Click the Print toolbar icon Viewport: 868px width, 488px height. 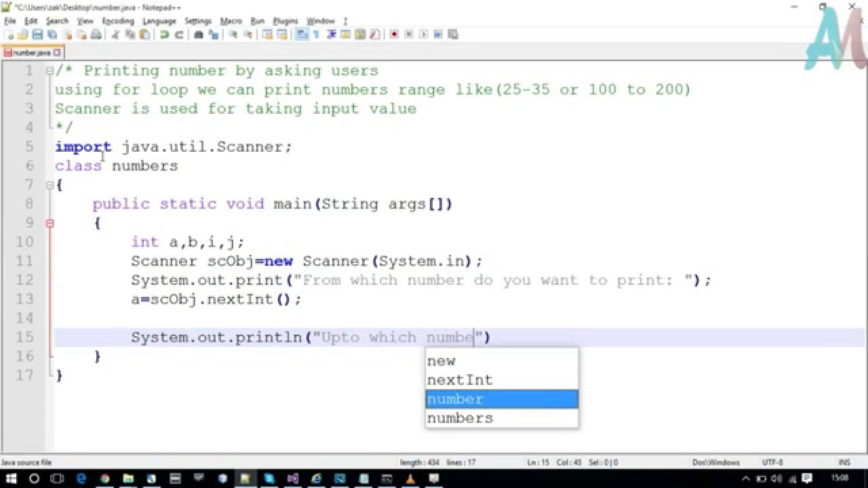(96, 34)
